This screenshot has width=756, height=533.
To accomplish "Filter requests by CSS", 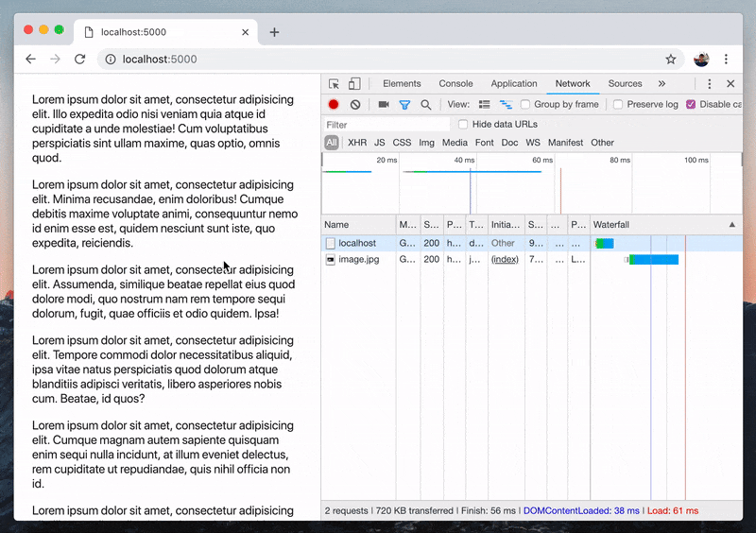I will (402, 143).
